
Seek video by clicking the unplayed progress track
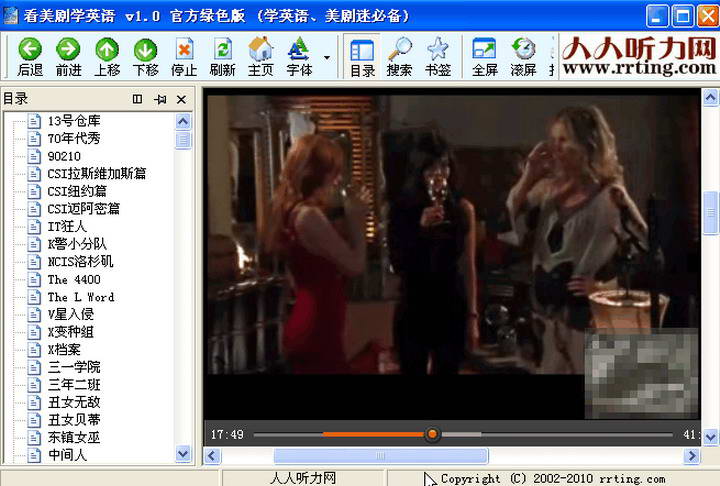coord(577,434)
